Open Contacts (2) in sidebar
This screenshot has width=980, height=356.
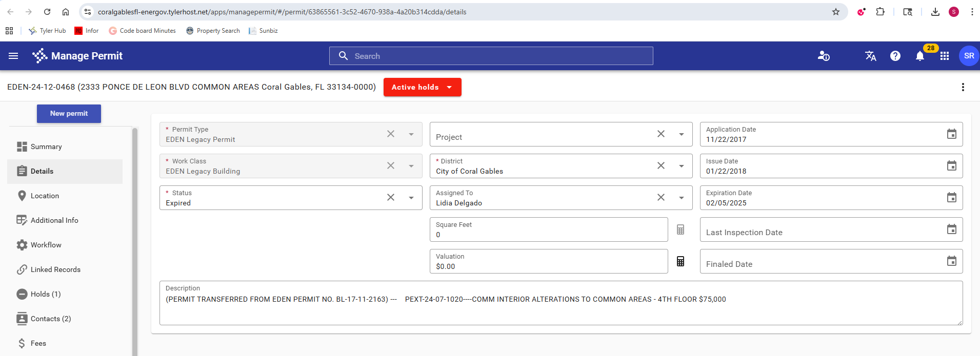(x=50, y=319)
